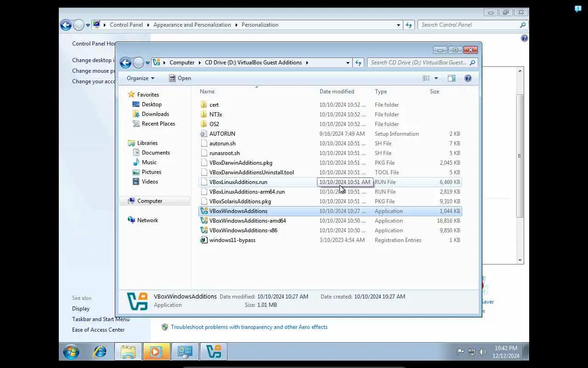Click the Start button on taskbar
This screenshot has width=588, height=368.
(x=71, y=352)
